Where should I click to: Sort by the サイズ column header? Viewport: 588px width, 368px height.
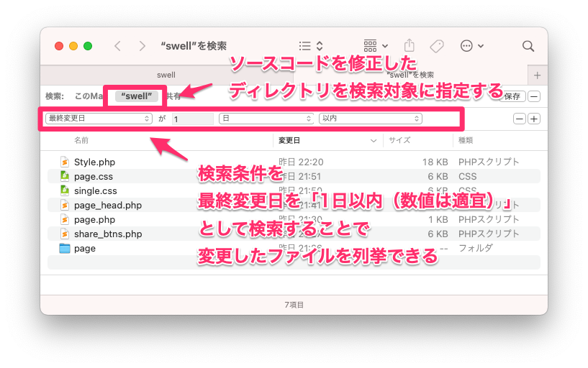[399, 140]
